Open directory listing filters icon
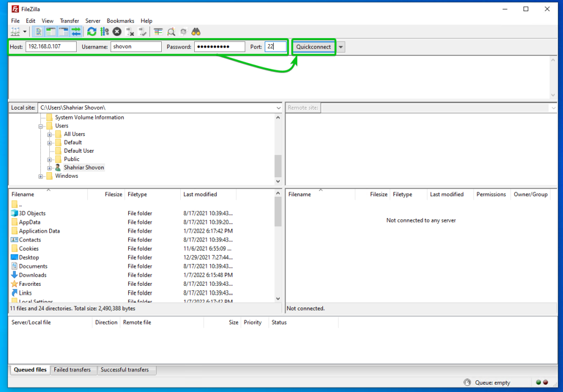Screen dimensions: 563x392 [158, 32]
